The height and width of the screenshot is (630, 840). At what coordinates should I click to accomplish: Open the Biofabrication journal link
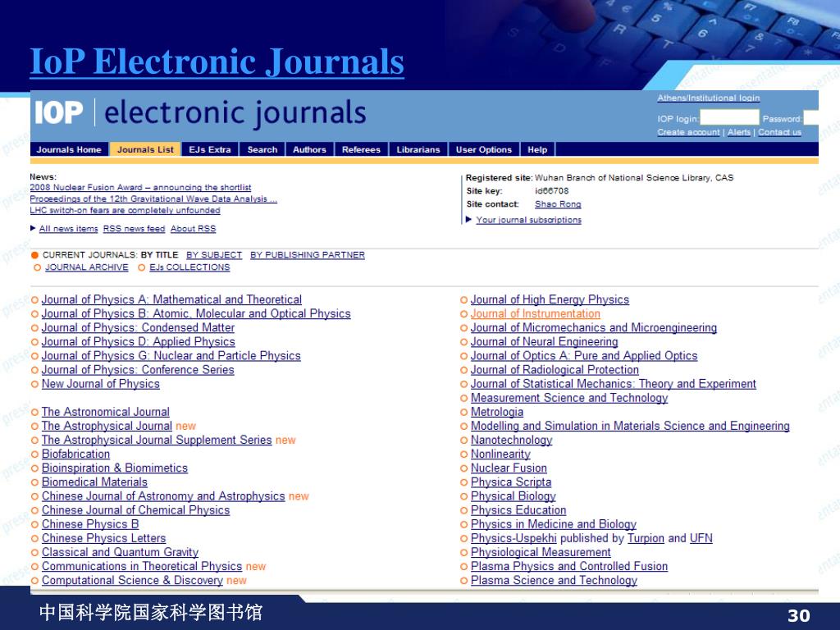(x=75, y=454)
